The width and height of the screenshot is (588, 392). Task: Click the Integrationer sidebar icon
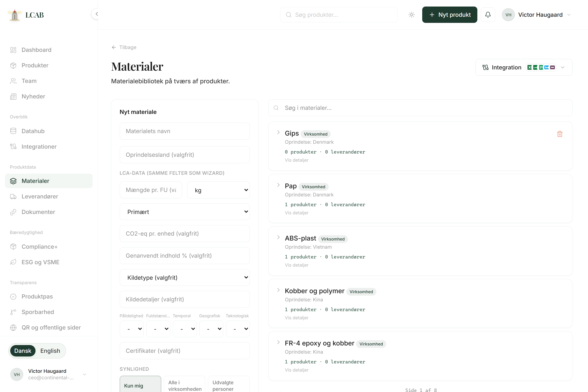[x=13, y=147]
